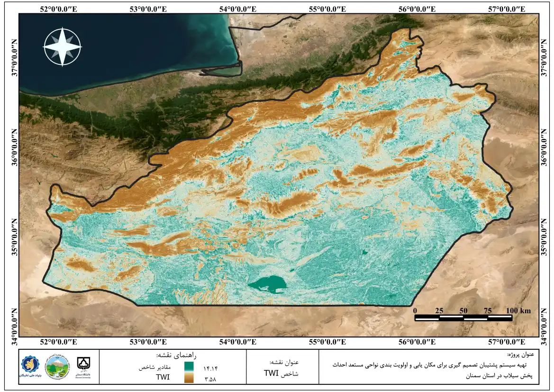The width and height of the screenshot is (554, 392).
Task: Click the brown low-value legend swatch
Action: tap(189, 378)
